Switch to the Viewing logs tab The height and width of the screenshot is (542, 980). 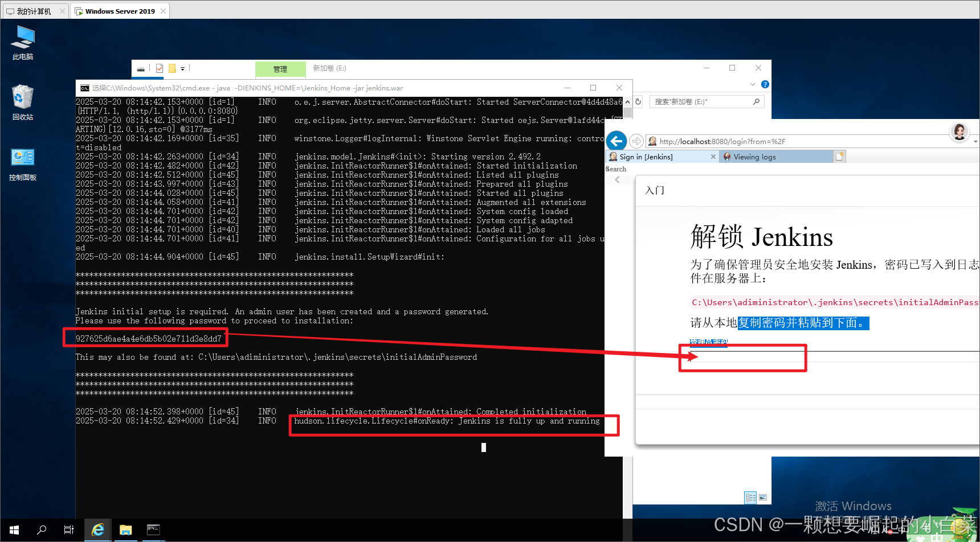coord(754,157)
